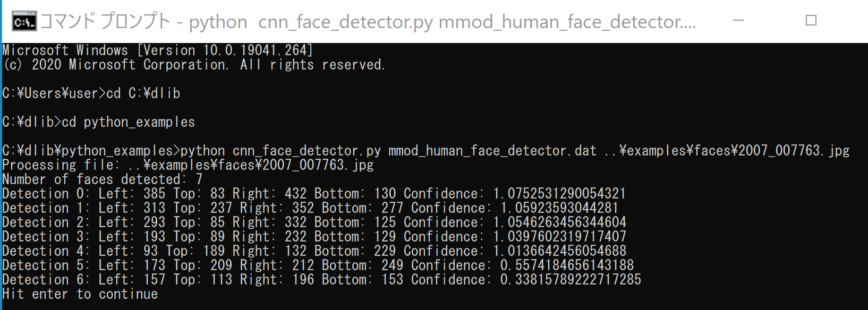This screenshot has height=310, width=868.
Task: Click the 'Number of faces detected: 7' line
Action: [x=103, y=179]
